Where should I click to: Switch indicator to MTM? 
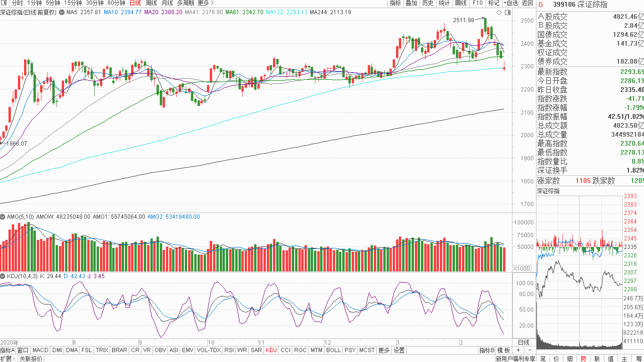pyautogui.click(x=317, y=350)
